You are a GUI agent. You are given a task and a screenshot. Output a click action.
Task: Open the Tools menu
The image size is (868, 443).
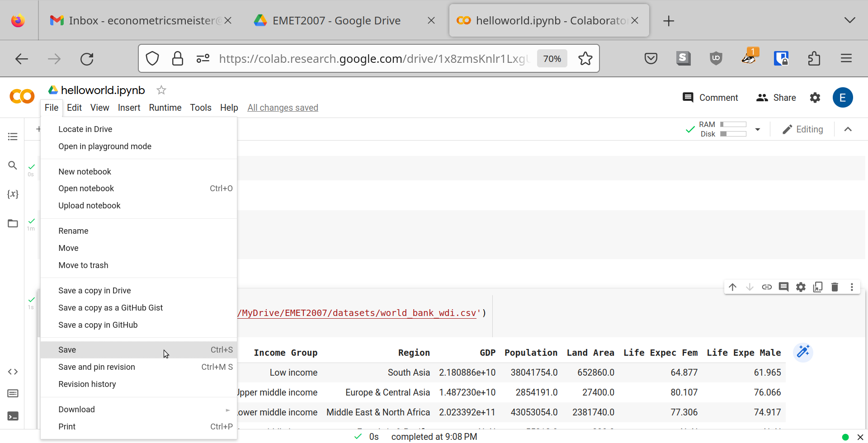[x=201, y=108]
